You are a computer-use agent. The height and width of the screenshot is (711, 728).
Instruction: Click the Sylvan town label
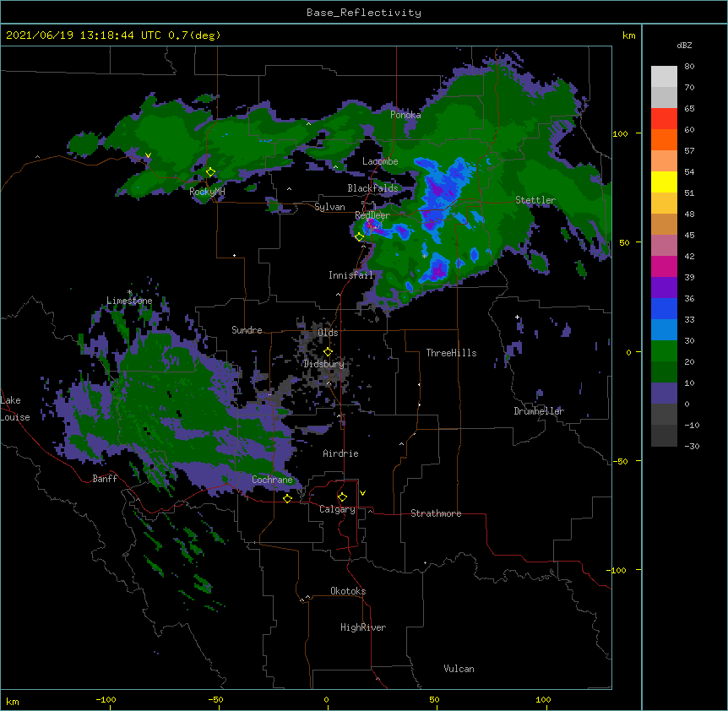coord(329,207)
